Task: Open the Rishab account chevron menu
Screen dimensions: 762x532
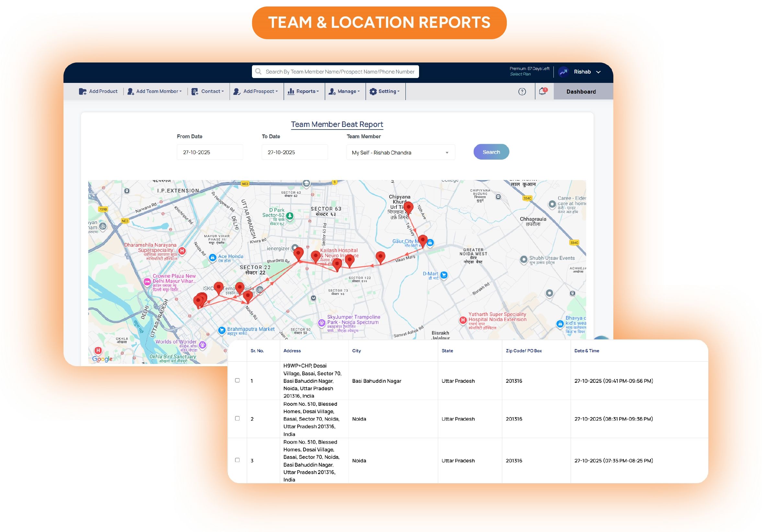Action: point(598,72)
